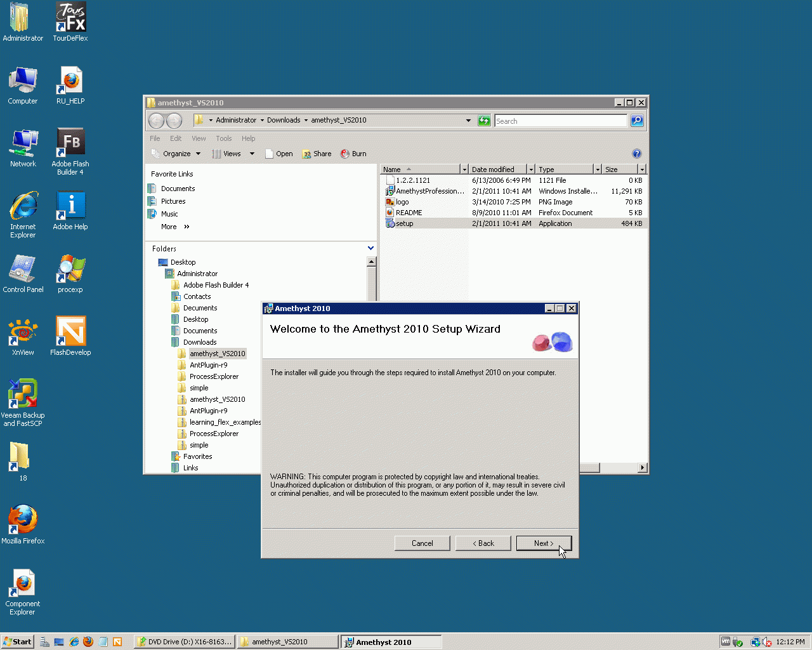The width and height of the screenshot is (812, 650).
Task: Switch to amethyst_VS2010 taskbar window
Action: (288, 642)
